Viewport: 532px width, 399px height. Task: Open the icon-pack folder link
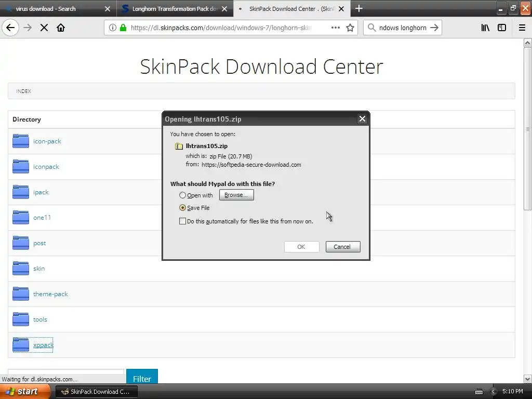pyautogui.click(x=47, y=141)
